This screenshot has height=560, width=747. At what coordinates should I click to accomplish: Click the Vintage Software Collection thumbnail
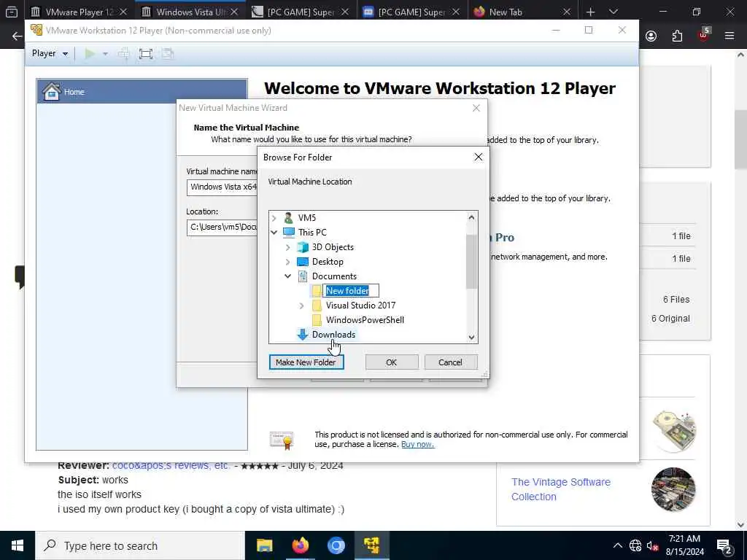tap(673, 489)
